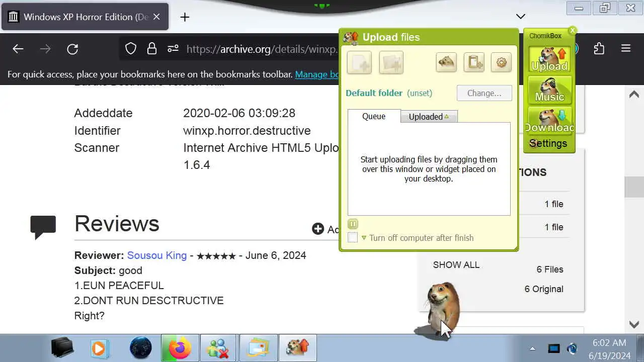Switch to the Uploaded tab
The height and width of the screenshot is (362, 644).
tap(429, 117)
